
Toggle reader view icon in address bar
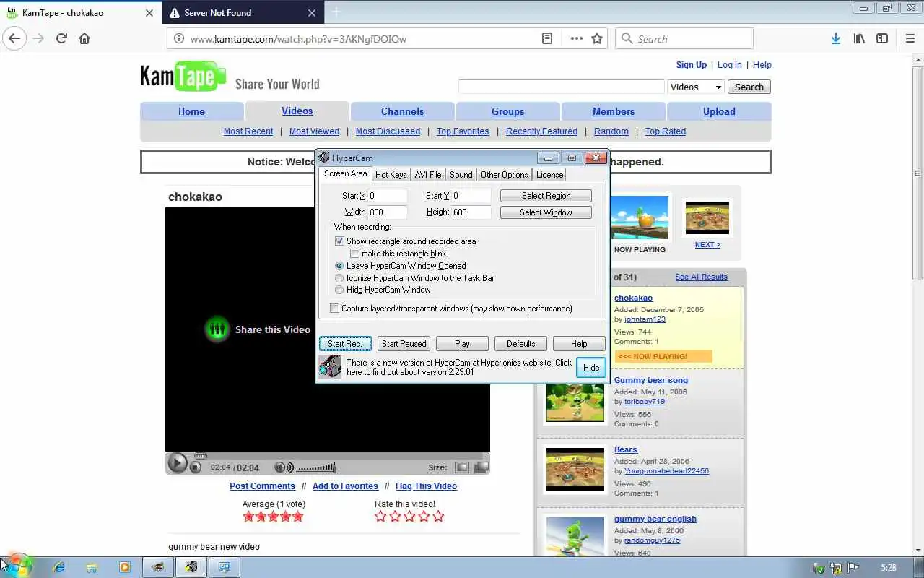(x=547, y=38)
